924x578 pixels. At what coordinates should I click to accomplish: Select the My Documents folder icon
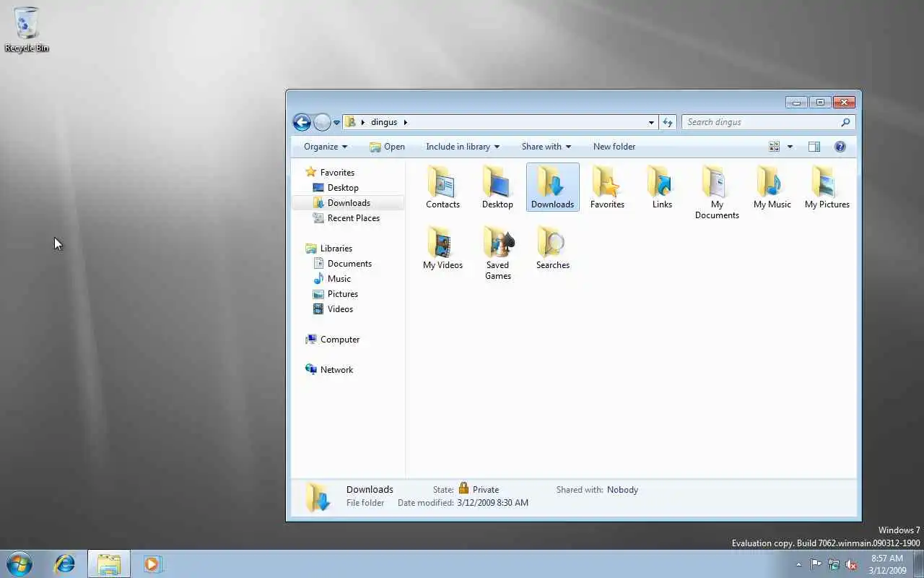[x=717, y=192]
